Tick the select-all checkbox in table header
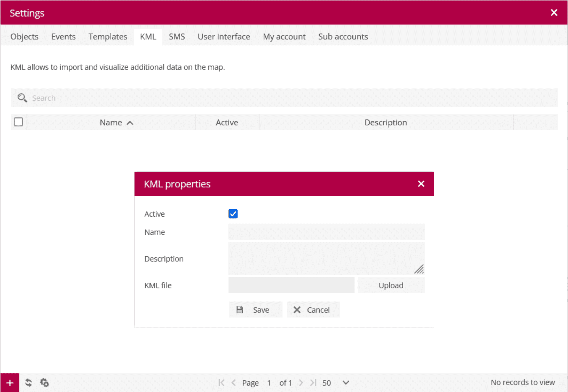 click(x=18, y=122)
